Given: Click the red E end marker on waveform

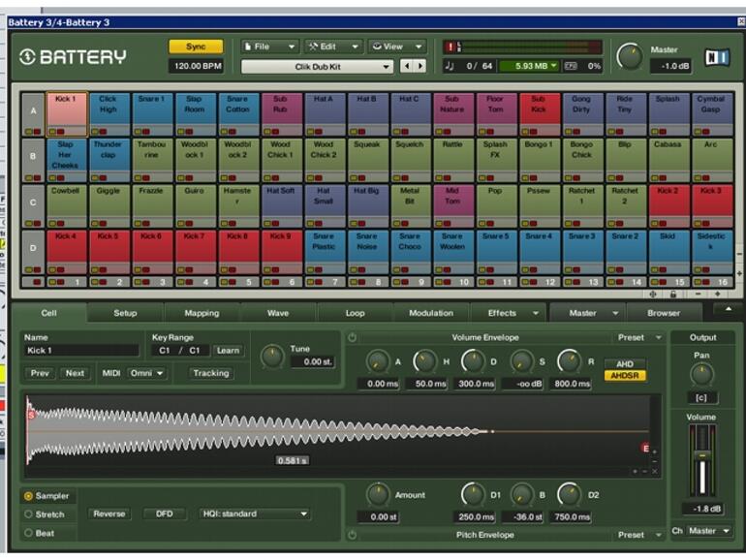Looking at the screenshot, I should 645,448.
